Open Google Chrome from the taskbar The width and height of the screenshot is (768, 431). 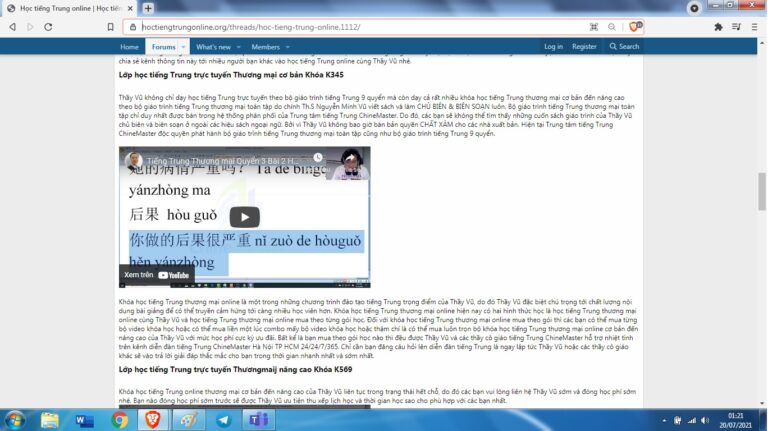click(120, 420)
